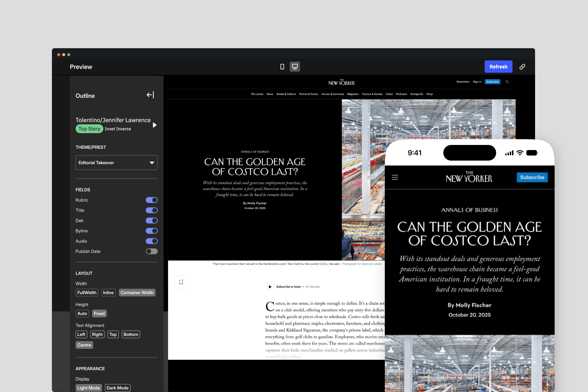
Task: Open hamburger menu in mobile preview
Action: (395, 177)
